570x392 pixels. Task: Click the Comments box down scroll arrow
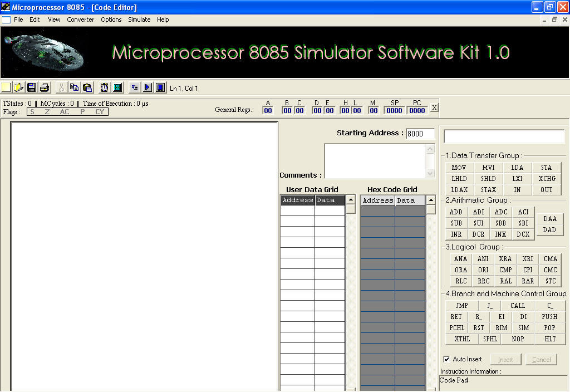pos(430,174)
